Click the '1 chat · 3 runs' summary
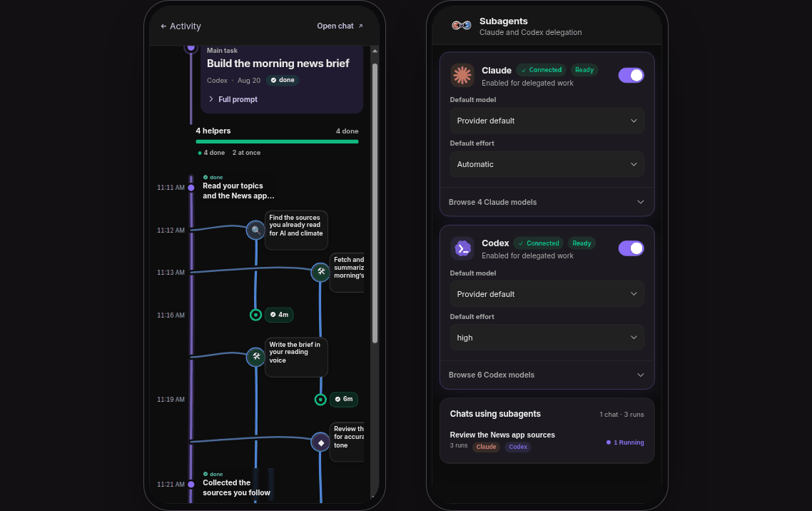 pyautogui.click(x=621, y=415)
